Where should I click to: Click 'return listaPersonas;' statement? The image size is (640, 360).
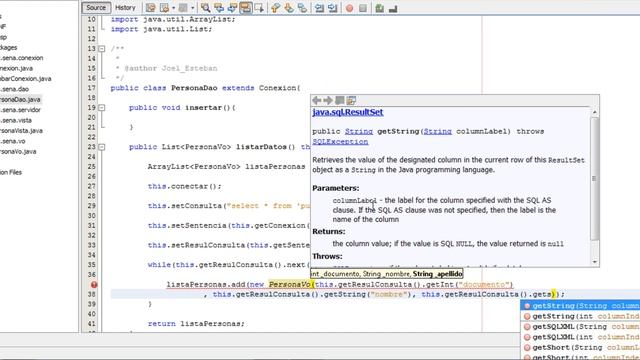click(x=196, y=324)
